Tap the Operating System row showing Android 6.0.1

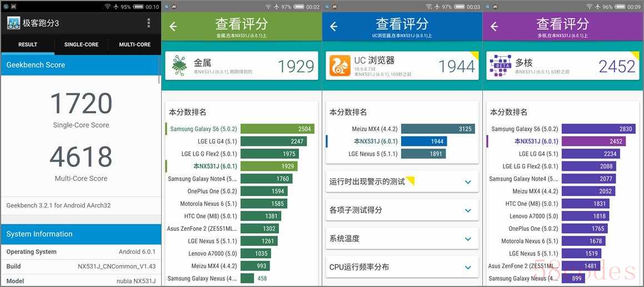click(x=81, y=251)
